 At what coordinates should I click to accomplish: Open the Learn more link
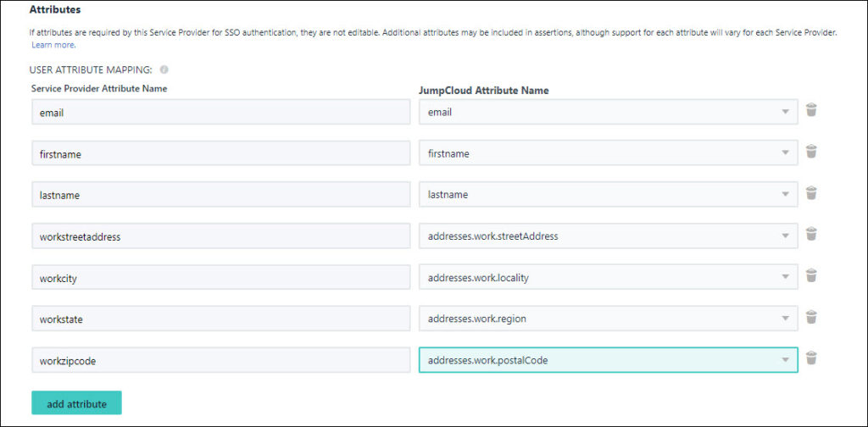pos(53,45)
